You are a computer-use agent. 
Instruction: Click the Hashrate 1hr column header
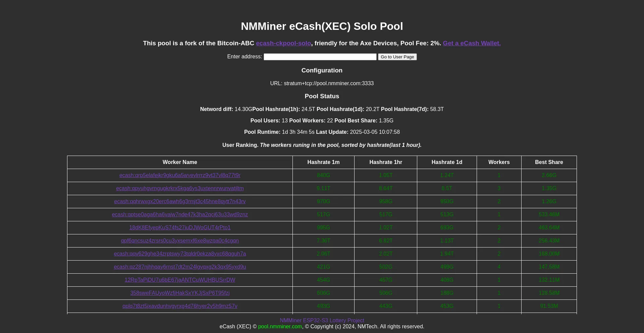[x=385, y=162]
